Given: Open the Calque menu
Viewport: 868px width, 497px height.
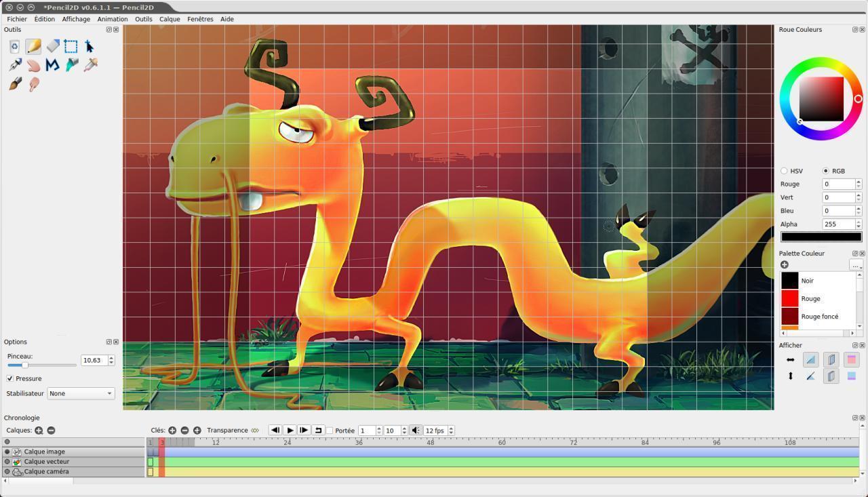Looking at the screenshot, I should 170,19.
